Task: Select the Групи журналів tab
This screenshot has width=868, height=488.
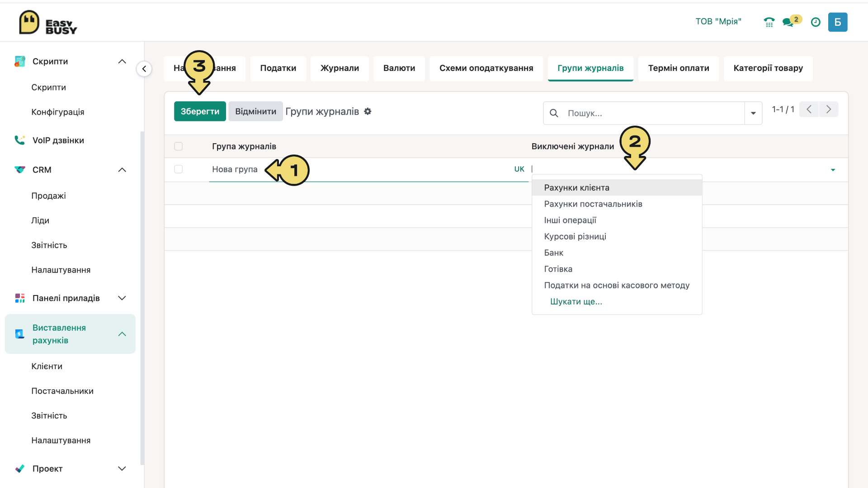Action: (x=590, y=69)
